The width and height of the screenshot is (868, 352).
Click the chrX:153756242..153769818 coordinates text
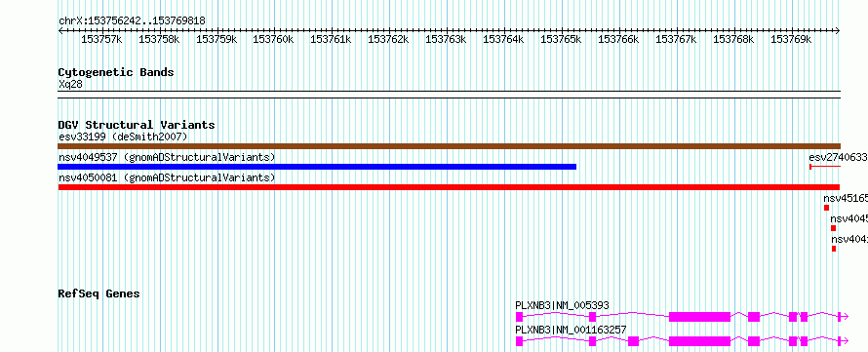[132, 20]
